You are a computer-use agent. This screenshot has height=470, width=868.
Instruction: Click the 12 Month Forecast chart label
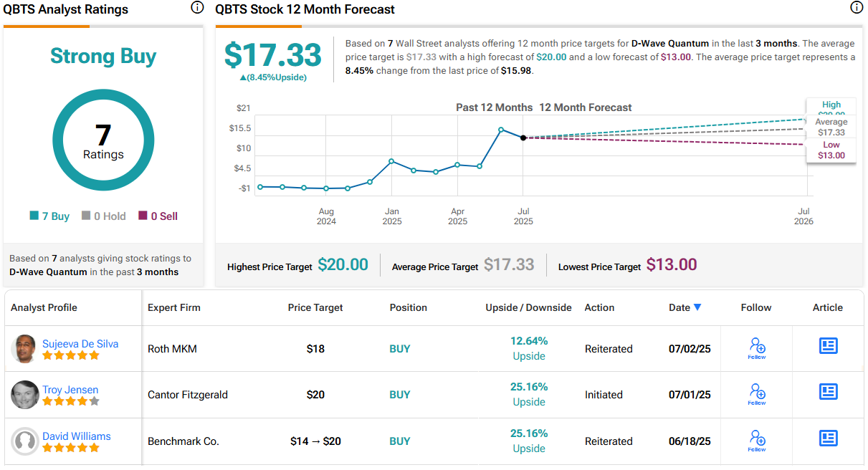pyautogui.click(x=586, y=107)
